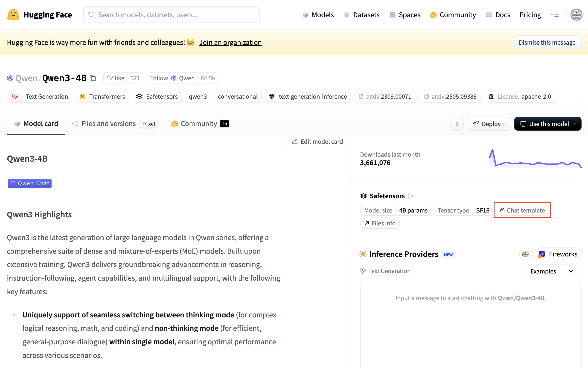This screenshot has height=368, width=588.
Task: Open the user profile avatar menu
Action: pos(576,15)
